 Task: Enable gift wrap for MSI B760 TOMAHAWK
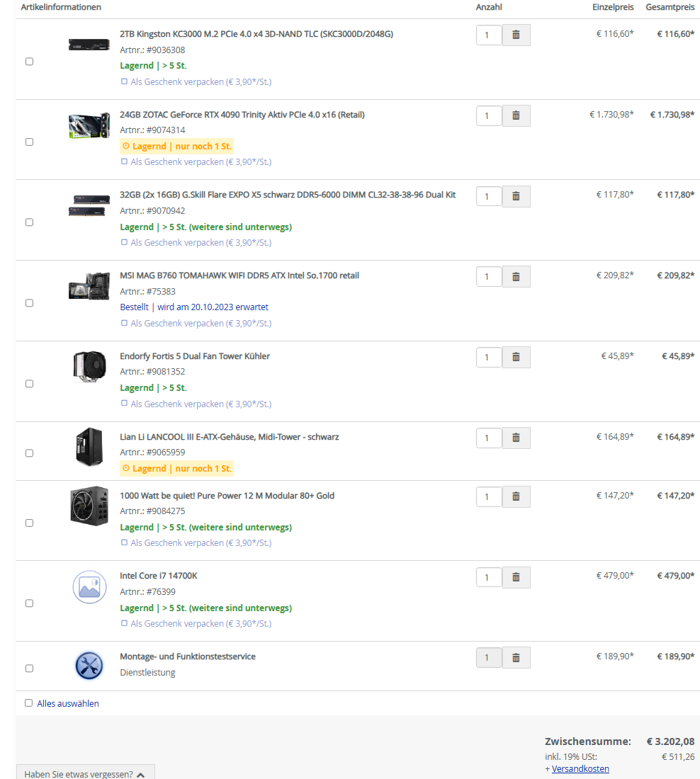(x=124, y=323)
